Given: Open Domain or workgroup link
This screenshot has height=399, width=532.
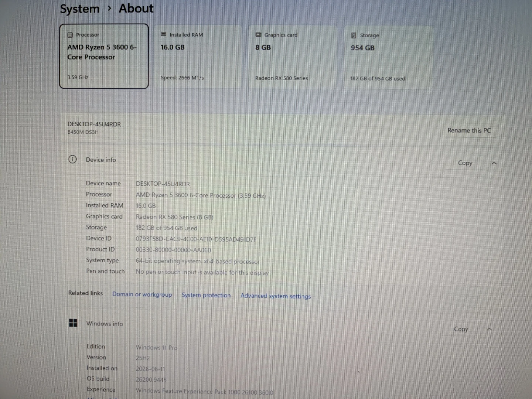Looking at the screenshot, I should [x=142, y=294].
